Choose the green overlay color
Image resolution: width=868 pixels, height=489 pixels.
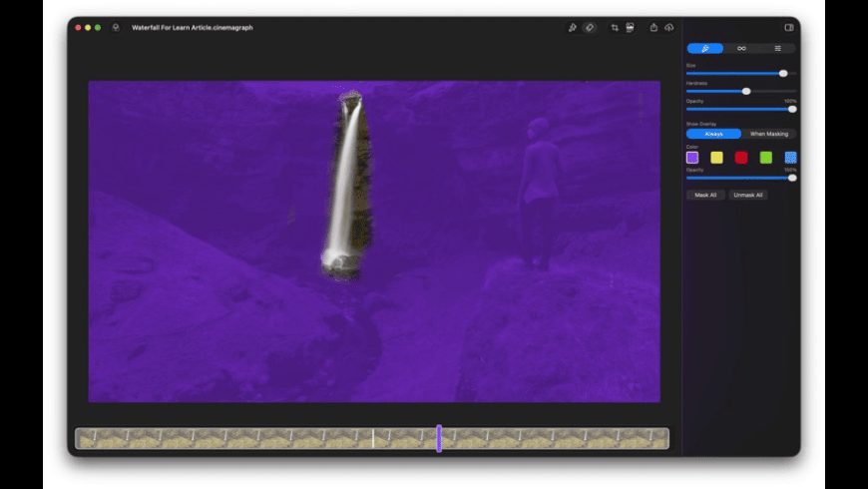click(x=766, y=158)
